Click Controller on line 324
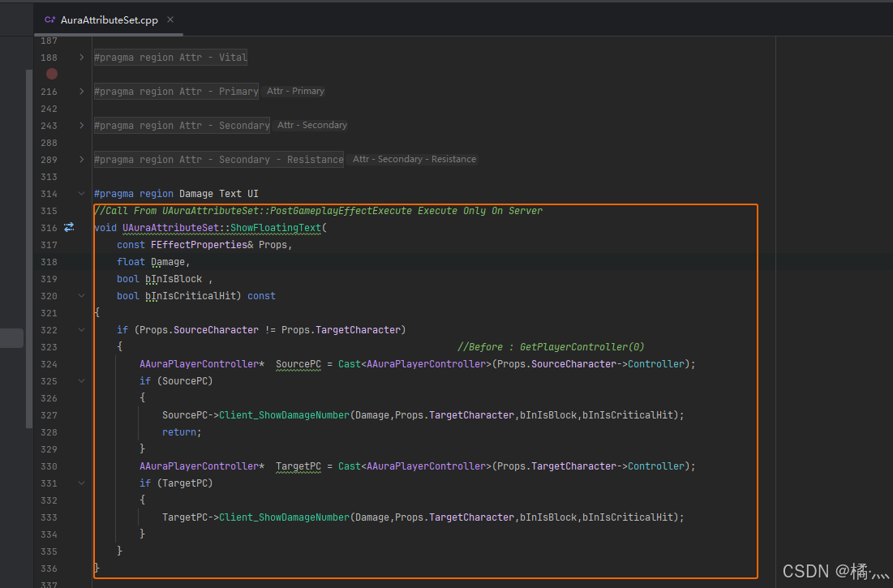Image resolution: width=893 pixels, height=588 pixels. [x=656, y=364]
